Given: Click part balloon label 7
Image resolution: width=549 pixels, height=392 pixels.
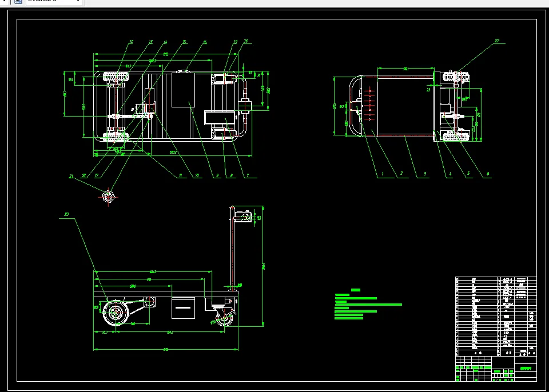Looking at the screenshot, I should point(248,175).
